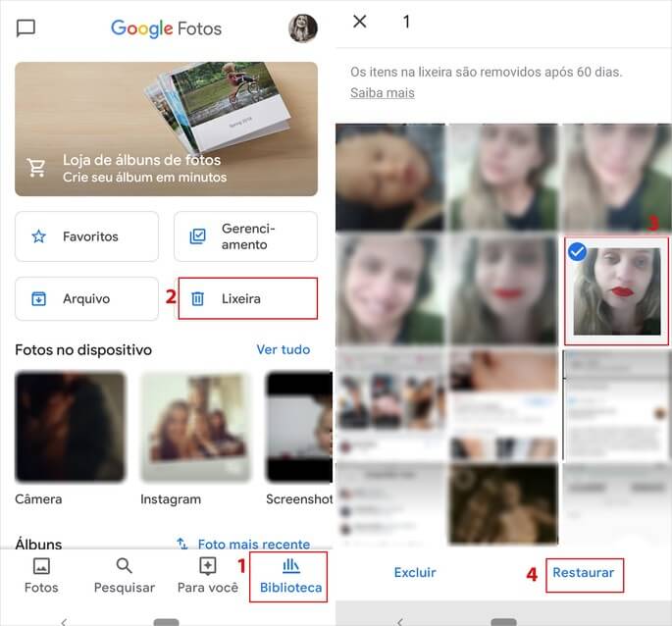Open the Câmera folder thumbnail
The width and height of the screenshot is (672, 626).
[x=70, y=427]
